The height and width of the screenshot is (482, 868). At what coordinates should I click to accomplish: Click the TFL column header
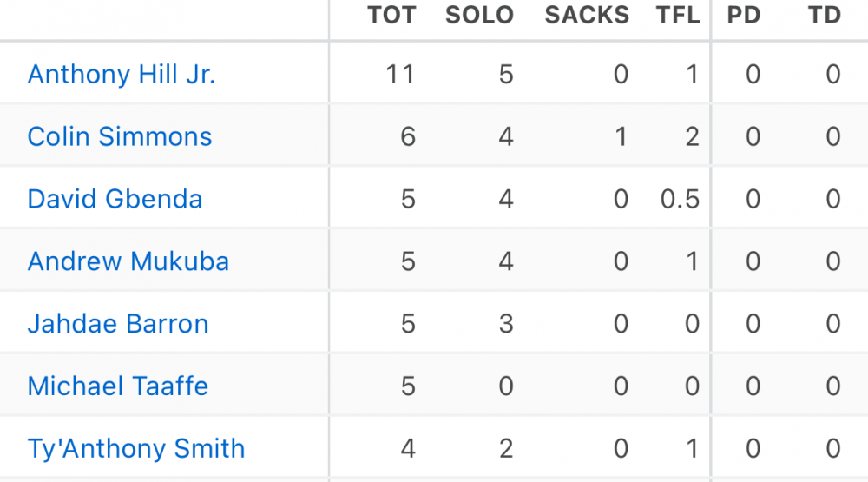coord(678,16)
